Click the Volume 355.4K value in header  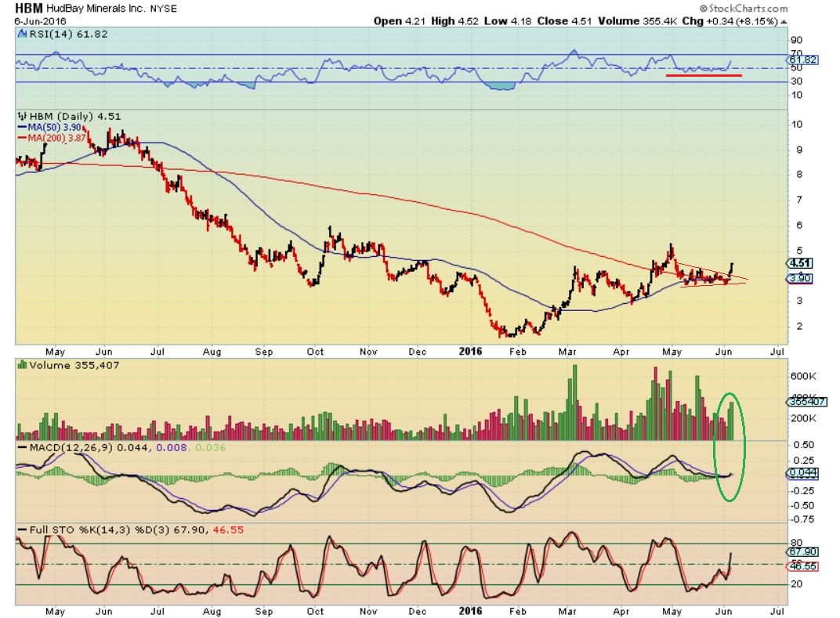coord(638,21)
